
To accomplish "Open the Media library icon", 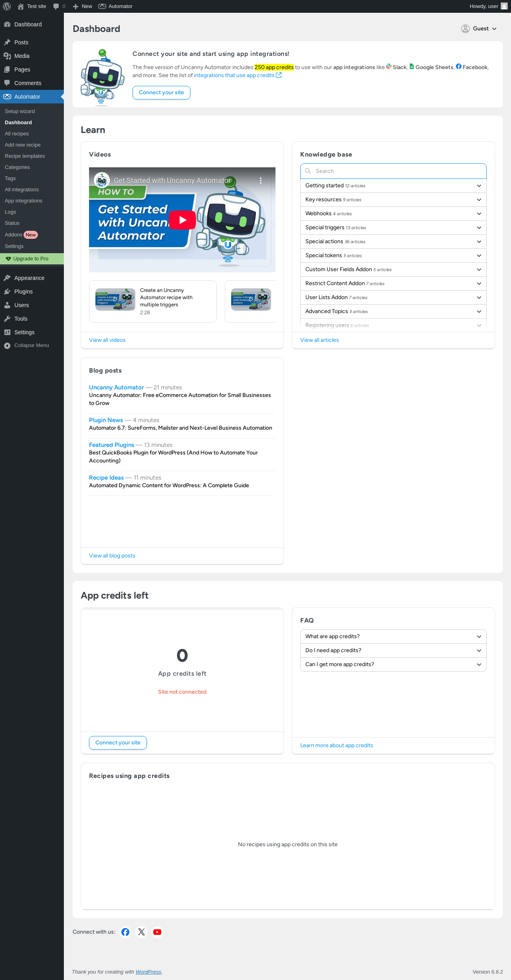I will [7, 56].
